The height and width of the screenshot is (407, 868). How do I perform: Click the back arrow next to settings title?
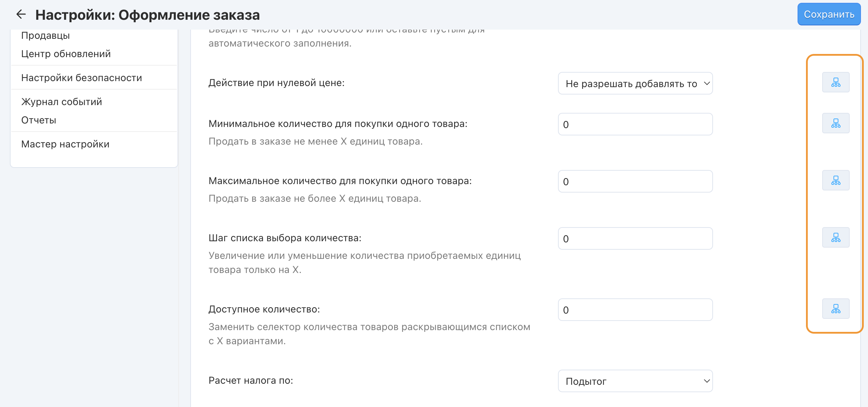[21, 14]
